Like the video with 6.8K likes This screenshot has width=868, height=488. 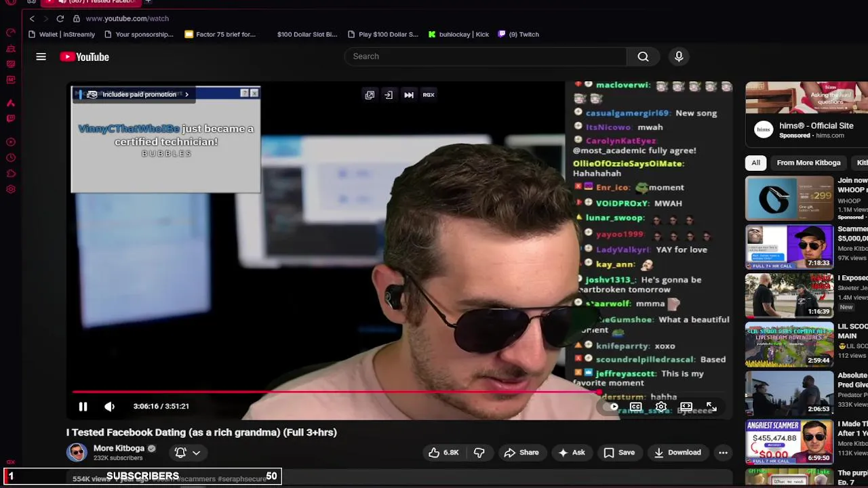pos(443,452)
